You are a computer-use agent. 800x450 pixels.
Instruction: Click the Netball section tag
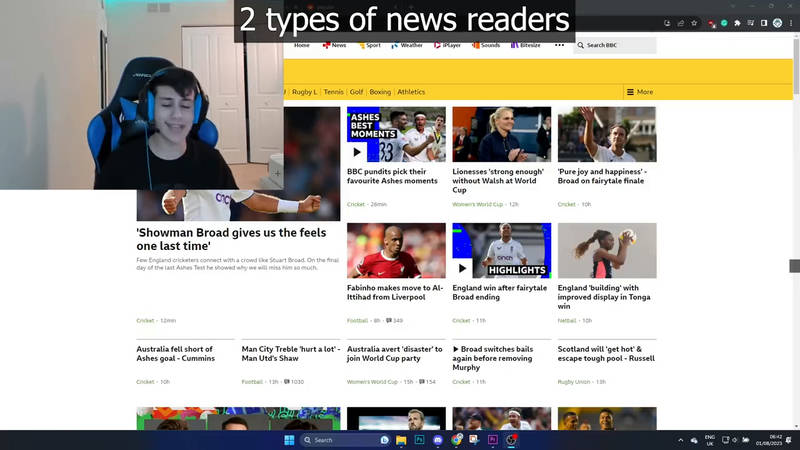point(567,320)
